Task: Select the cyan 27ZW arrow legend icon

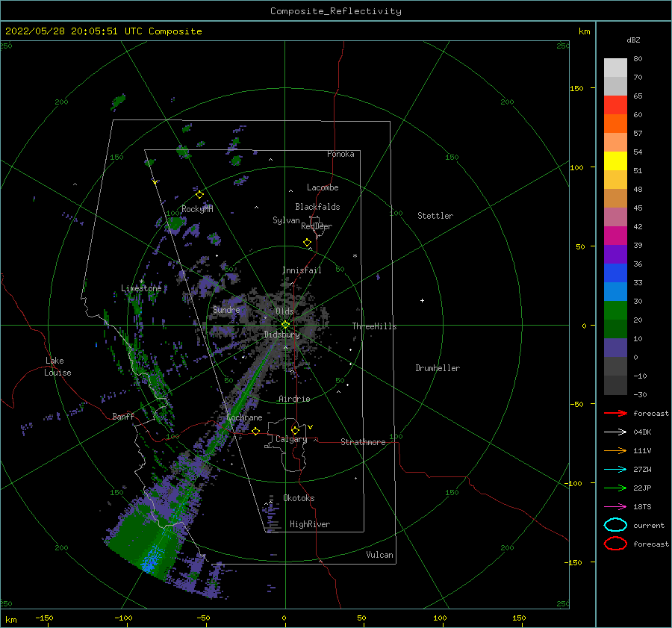Action: pos(615,469)
